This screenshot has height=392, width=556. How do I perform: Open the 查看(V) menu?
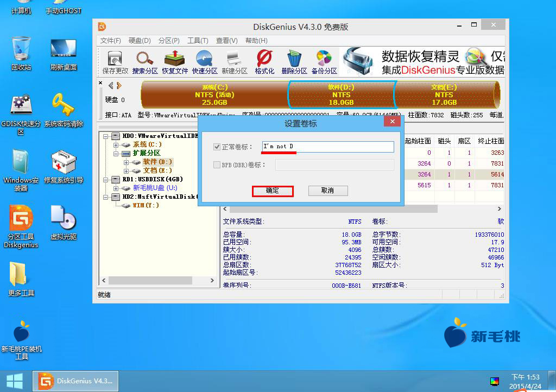tap(226, 41)
